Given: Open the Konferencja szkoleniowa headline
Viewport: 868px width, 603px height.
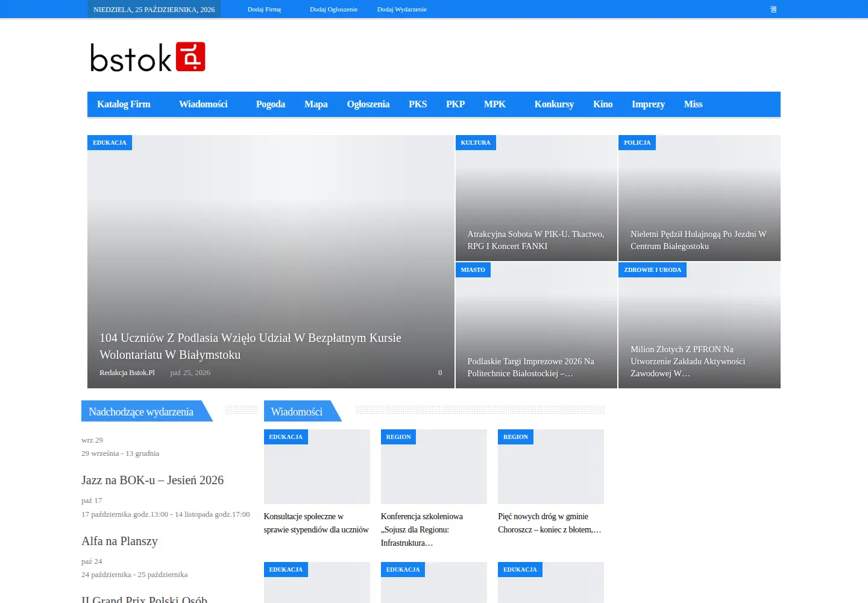Looking at the screenshot, I should (x=422, y=529).
